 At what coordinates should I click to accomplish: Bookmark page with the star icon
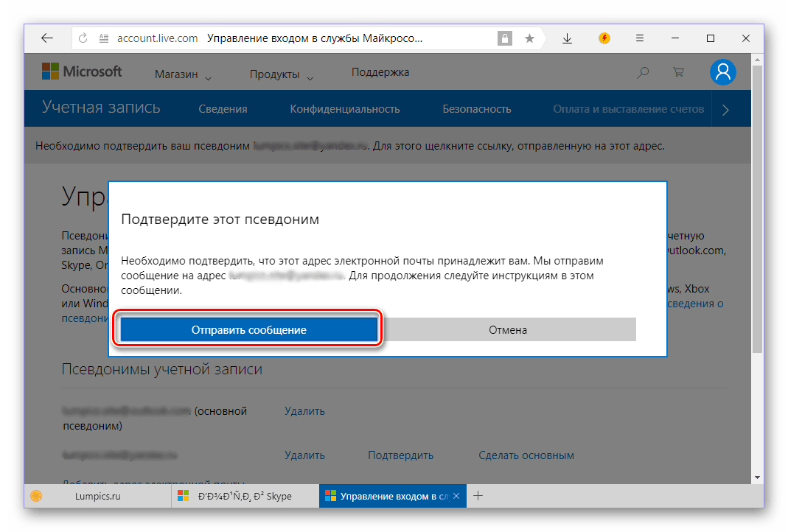point(529,38)
